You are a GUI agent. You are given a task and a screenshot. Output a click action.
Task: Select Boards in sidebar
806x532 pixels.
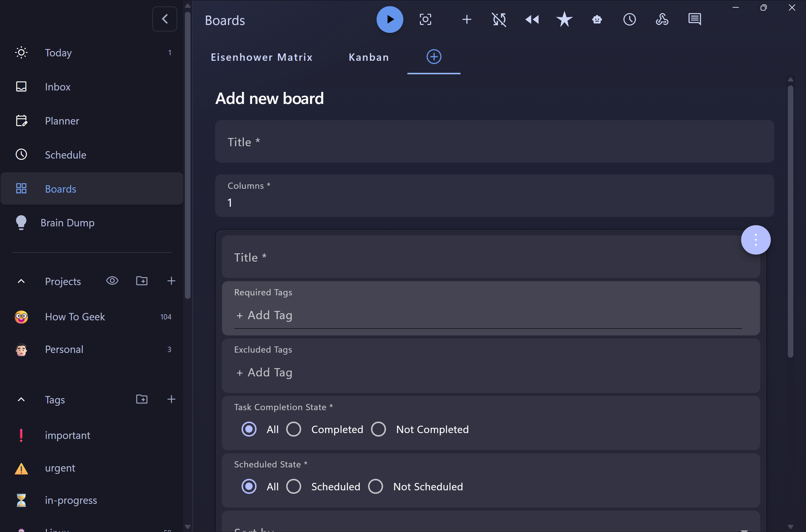tap(92, 189)
